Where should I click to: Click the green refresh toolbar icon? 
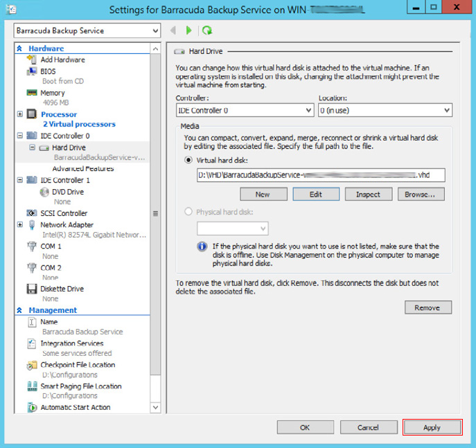tap(207, 30)
